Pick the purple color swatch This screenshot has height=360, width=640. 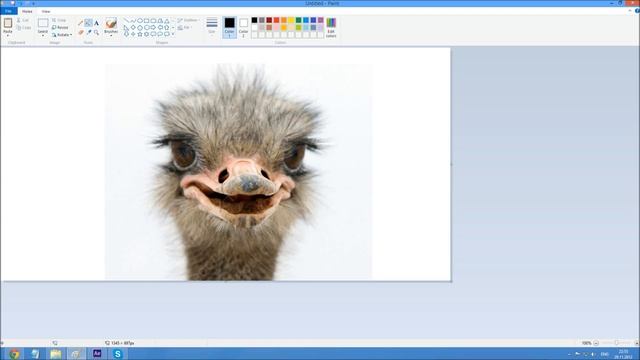point(320,20)
